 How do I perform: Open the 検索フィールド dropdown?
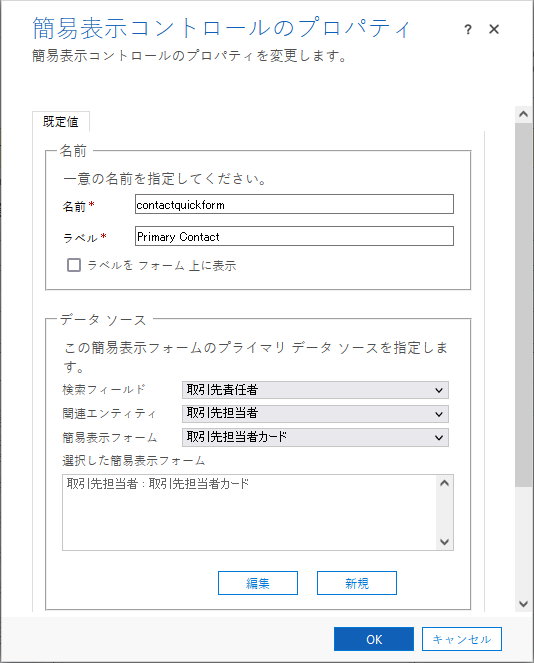click(315, 390)
